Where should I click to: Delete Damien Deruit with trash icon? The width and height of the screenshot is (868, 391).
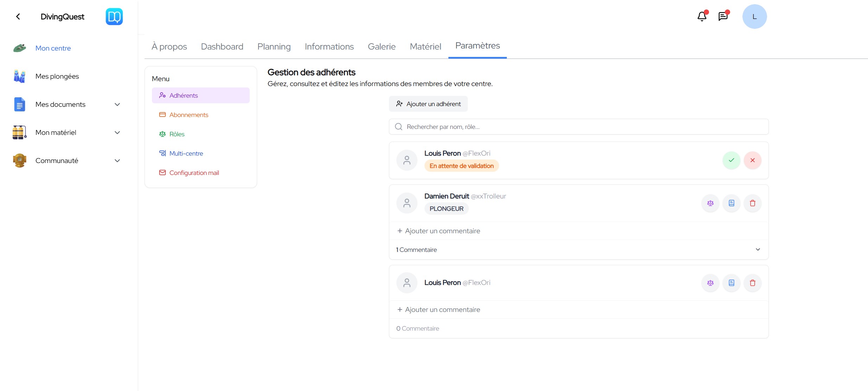point(752,203)
